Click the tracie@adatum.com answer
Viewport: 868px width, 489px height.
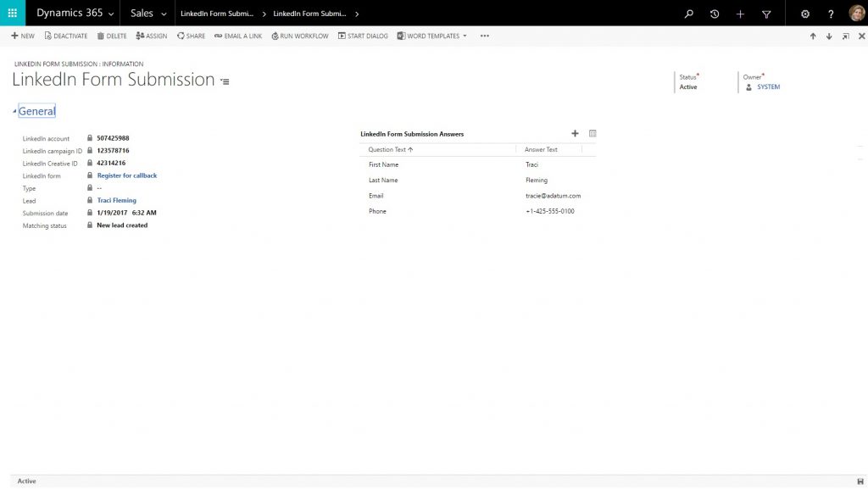[553, 195]
